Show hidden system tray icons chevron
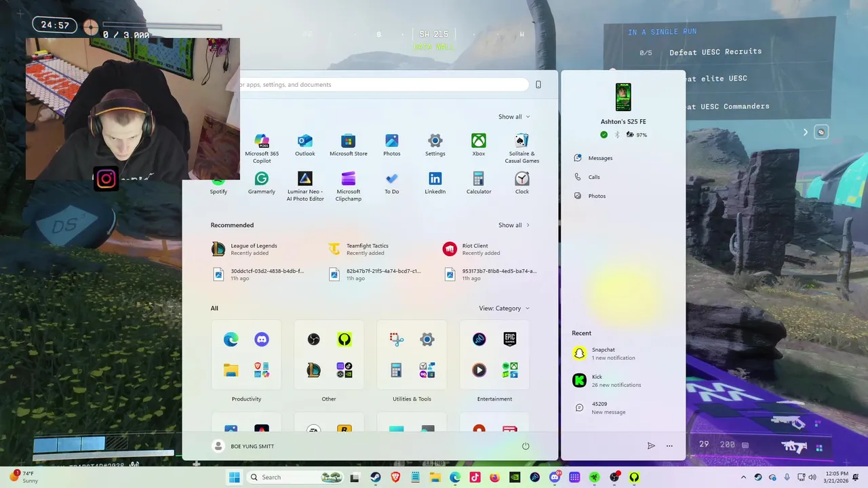Image resolution: width=868 pixels, height=488 pixels. click(743, 477)
